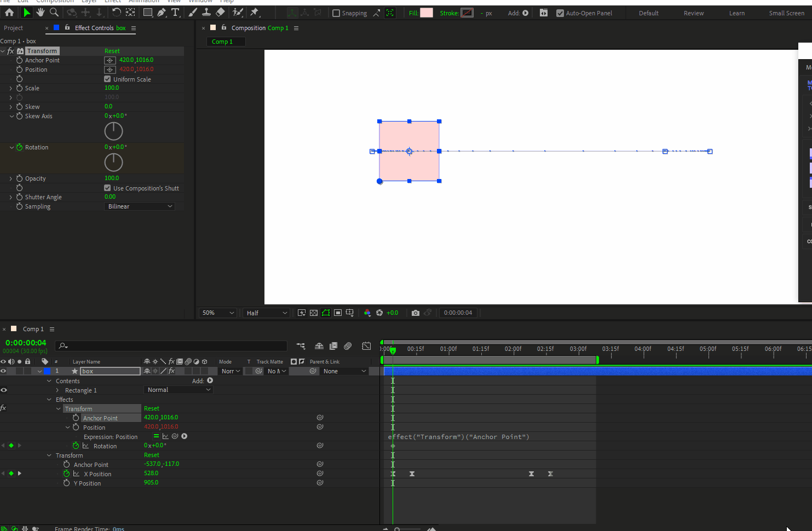
Task: Enable Motion Blur timeline switch
Action: click(348, 346)
